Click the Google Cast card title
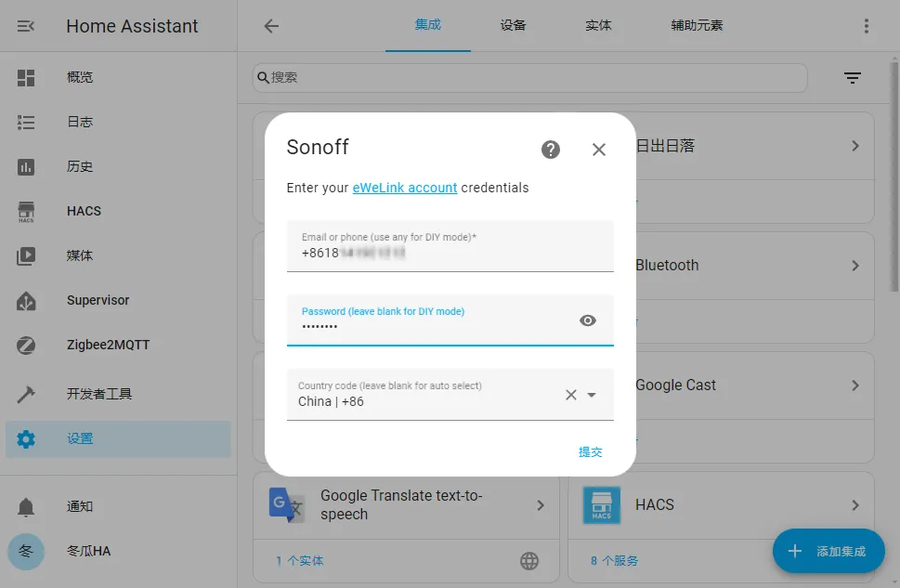The height and width of the screenshot is (588, 900). pos(675,385)
